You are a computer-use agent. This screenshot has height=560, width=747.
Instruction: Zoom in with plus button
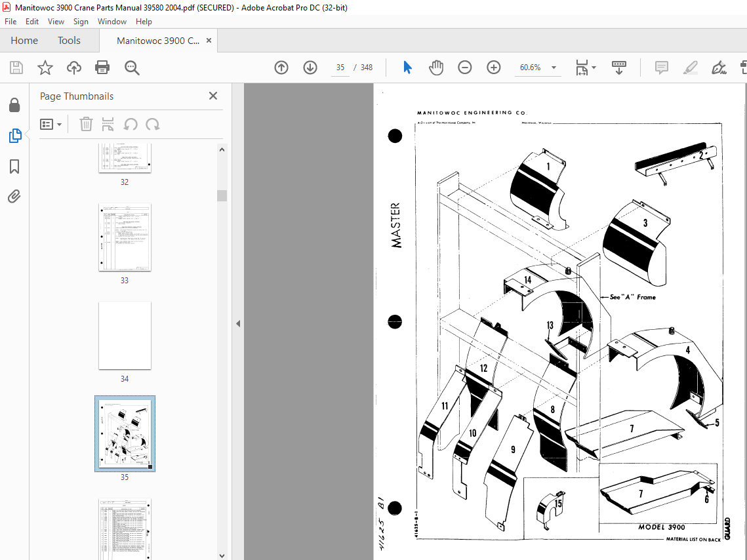[494, 68]
